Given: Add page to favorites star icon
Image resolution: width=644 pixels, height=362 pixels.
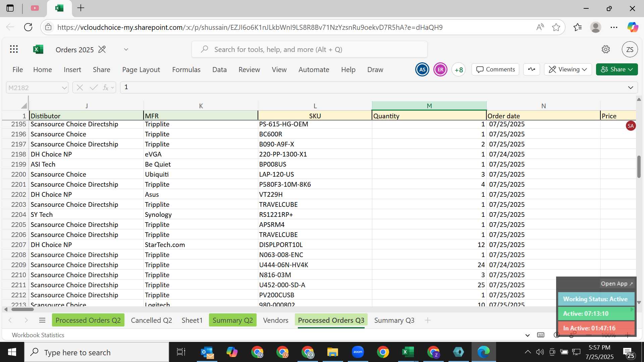Looking at the screenshot, I should point(556,27).
